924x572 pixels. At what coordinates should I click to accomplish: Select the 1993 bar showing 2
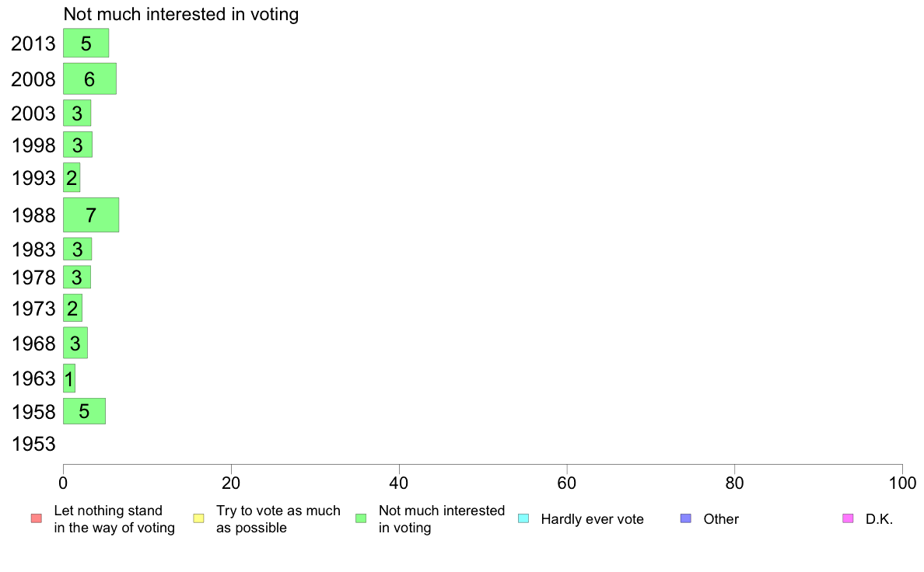click(72, 178)
